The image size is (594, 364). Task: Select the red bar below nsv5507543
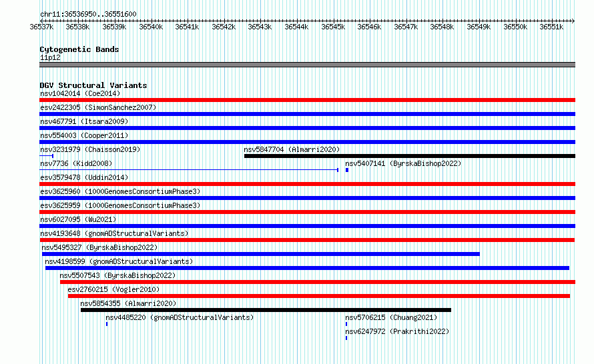pyautogui.click(x=318, y=282)
